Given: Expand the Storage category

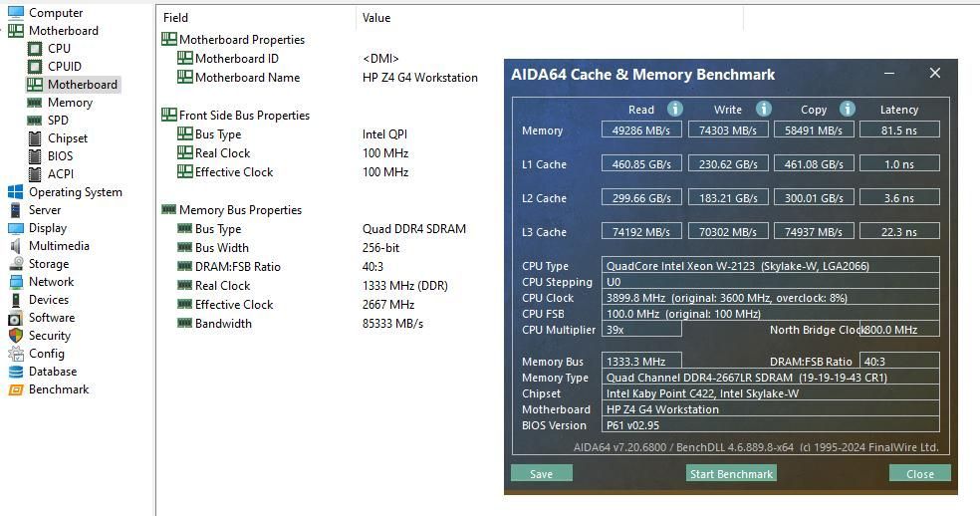Looking at the screenshot, I should click(48, 264).
